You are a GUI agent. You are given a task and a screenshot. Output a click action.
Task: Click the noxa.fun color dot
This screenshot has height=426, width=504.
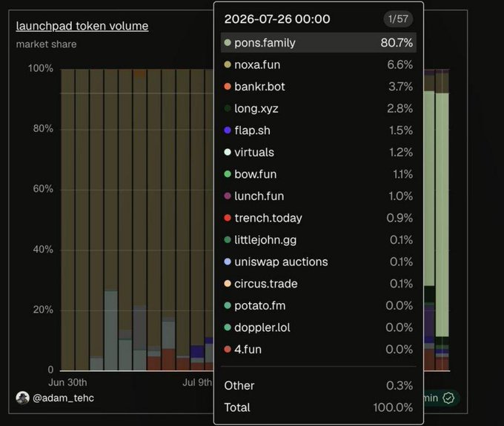[x=228, y=64]
